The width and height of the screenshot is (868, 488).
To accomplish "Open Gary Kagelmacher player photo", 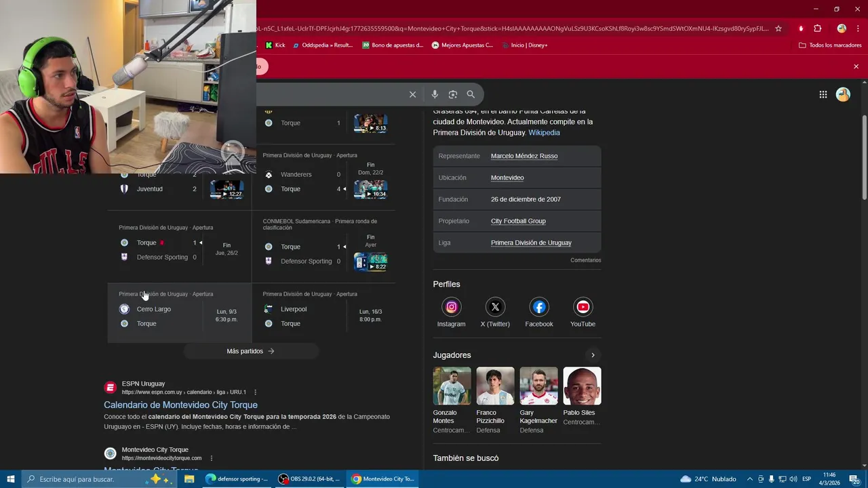I will 538,386.
